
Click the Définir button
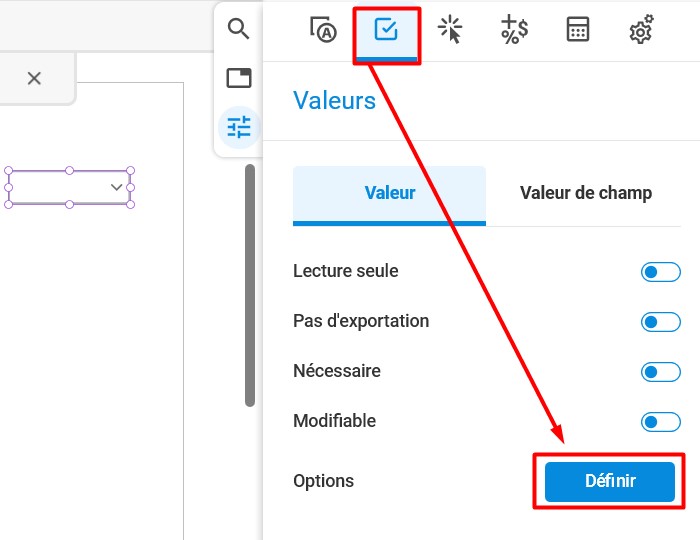(x=609, y=482)
